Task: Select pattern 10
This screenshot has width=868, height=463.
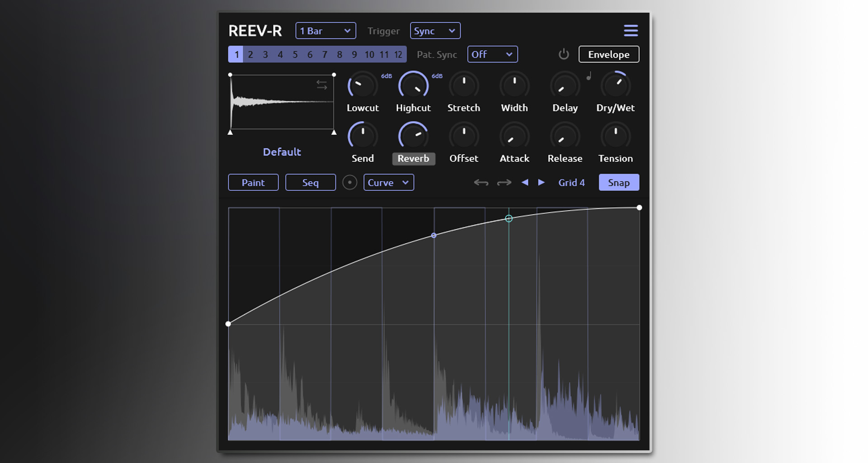Action: (x=369, y=54)
